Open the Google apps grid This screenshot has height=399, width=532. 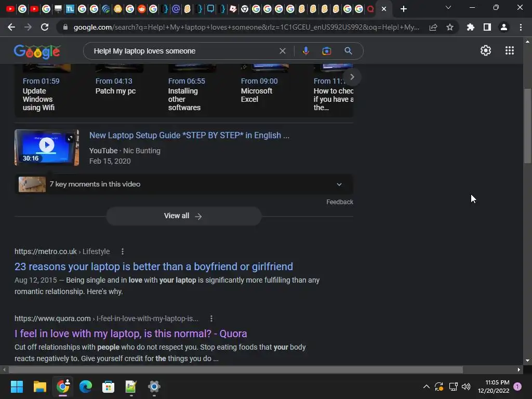tap(509, 50)
